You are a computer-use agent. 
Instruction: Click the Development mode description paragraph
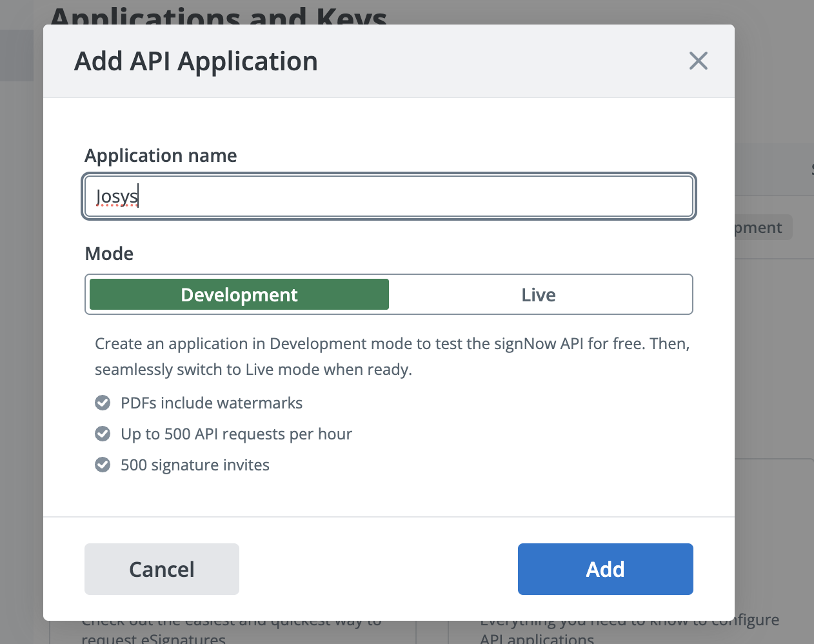click(392, 356)
